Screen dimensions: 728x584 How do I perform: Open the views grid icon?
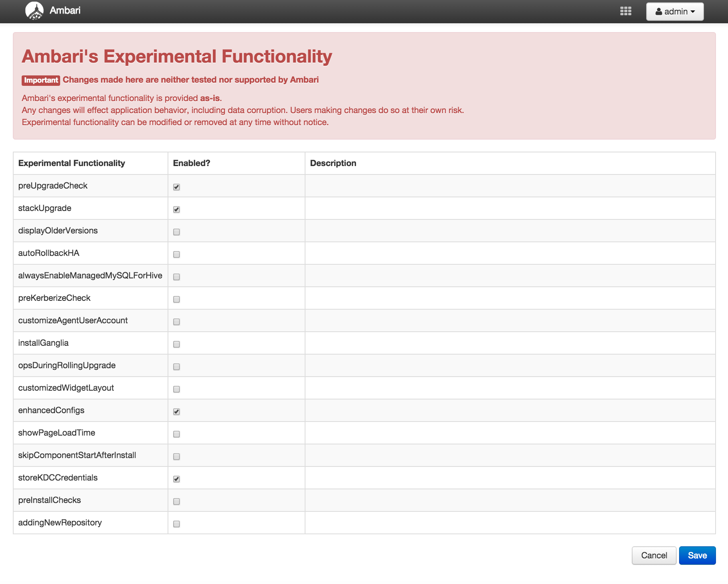coord(625,11)
